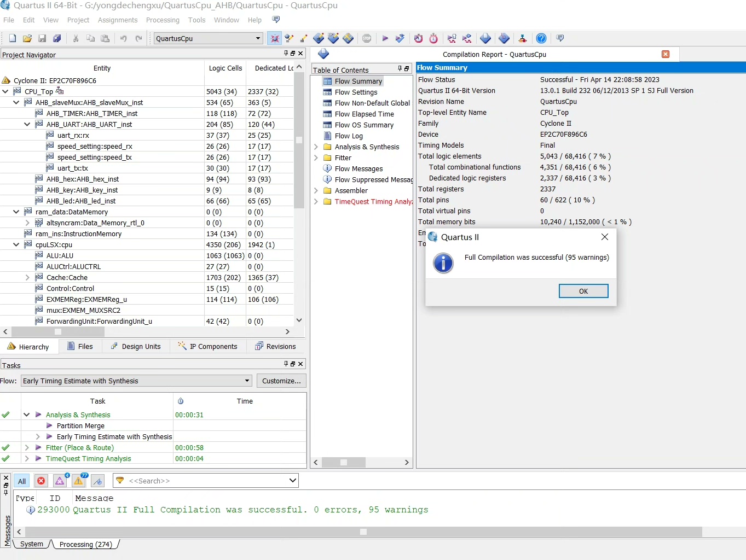
Task: Click the Cyclone II warning triangle icon
Action: 7,80
